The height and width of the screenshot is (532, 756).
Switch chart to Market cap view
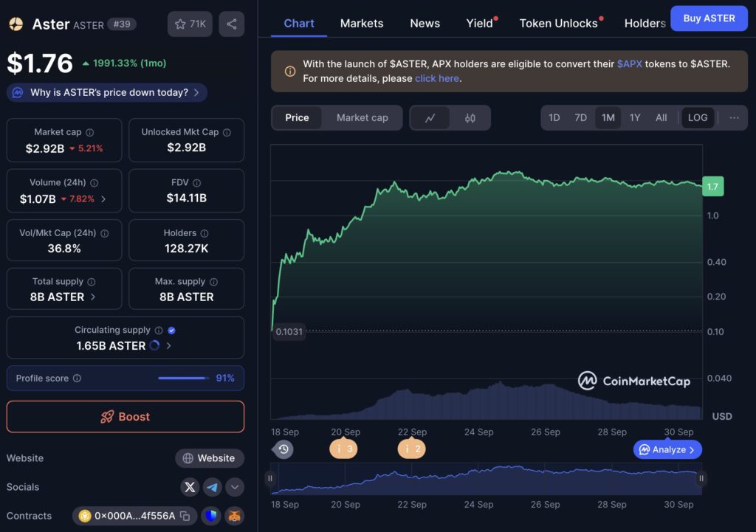pyautogui.click(x=362, y=117)
